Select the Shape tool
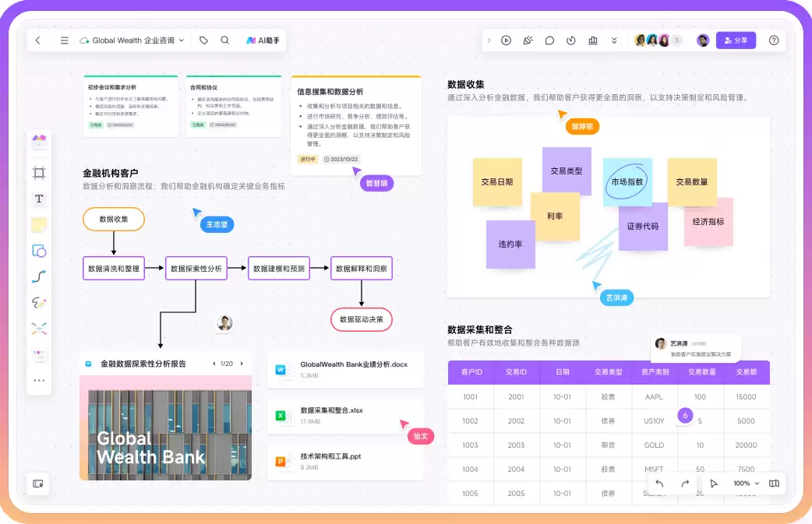 (39, 251)
